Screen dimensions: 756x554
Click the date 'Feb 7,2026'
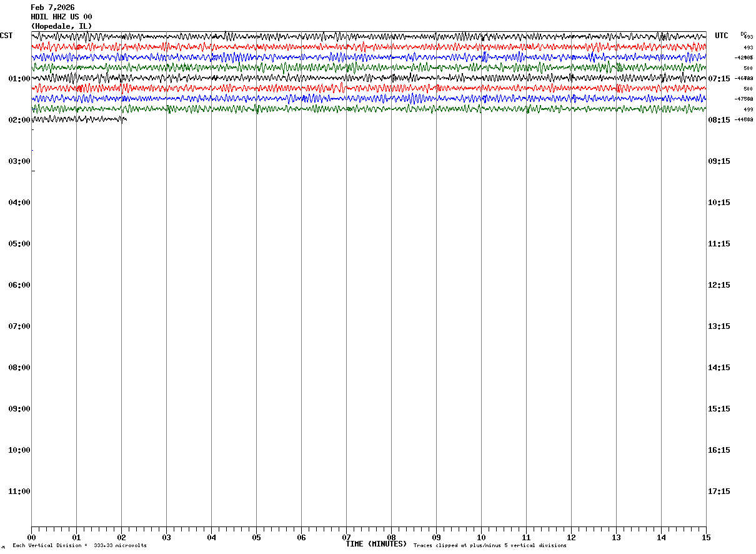52,8
